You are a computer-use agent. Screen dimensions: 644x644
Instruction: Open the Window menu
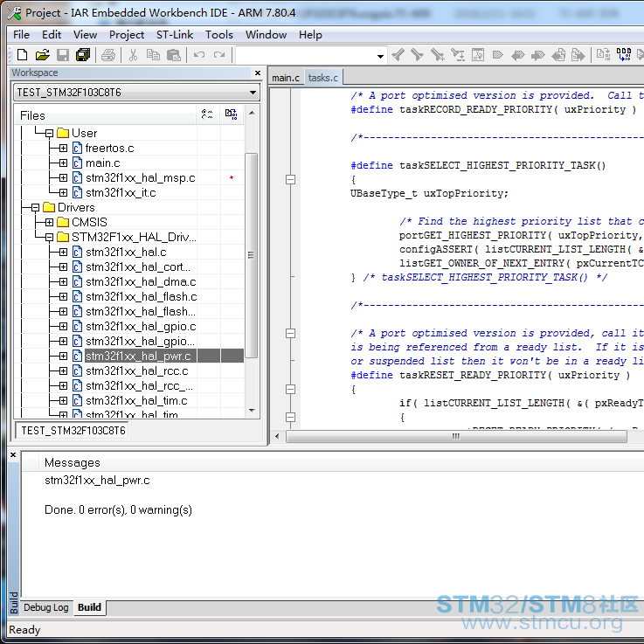click(x=266, y=34)
